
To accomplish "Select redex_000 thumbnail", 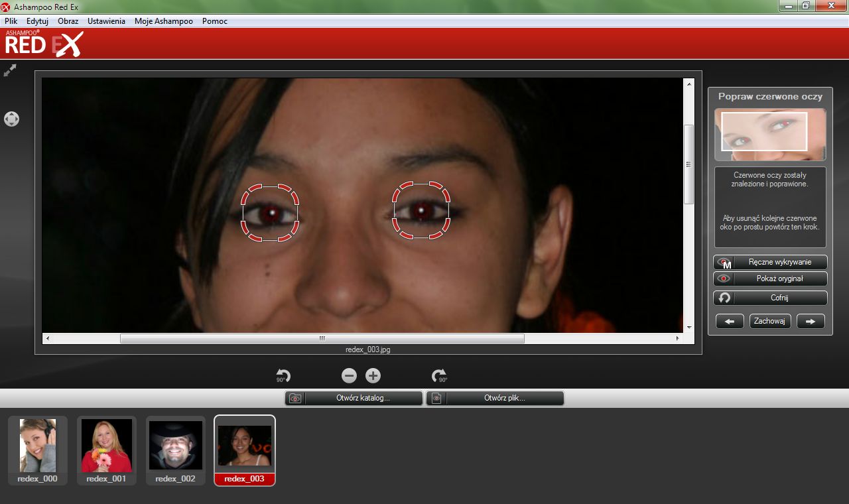I will coord(38,450).
